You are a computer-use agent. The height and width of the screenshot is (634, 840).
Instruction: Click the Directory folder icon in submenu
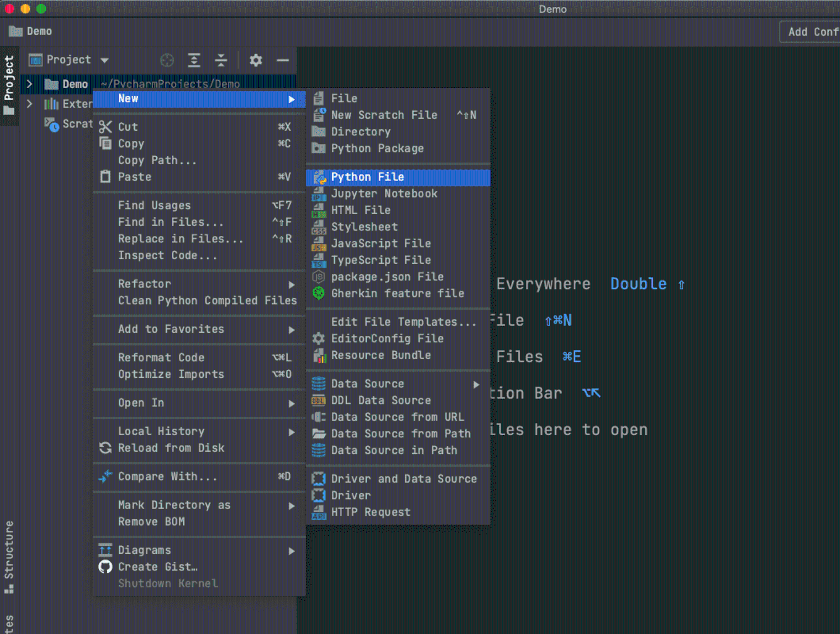click(319, 132)
